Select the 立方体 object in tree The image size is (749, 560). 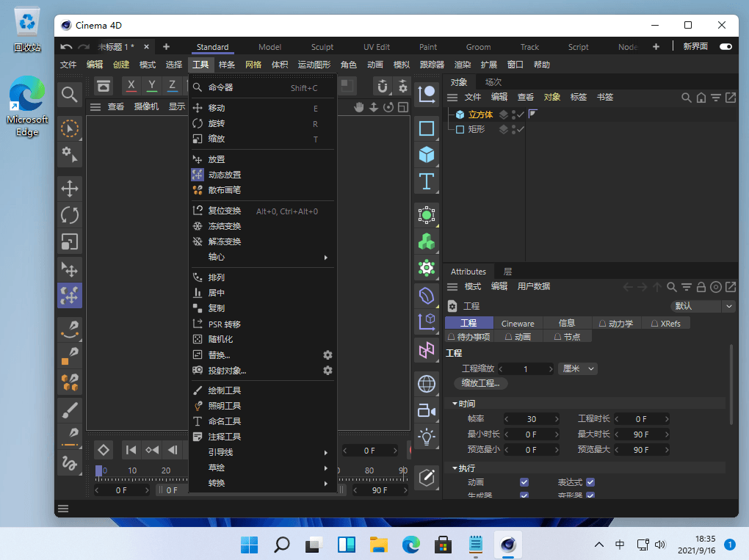click(x=480, y=114)
